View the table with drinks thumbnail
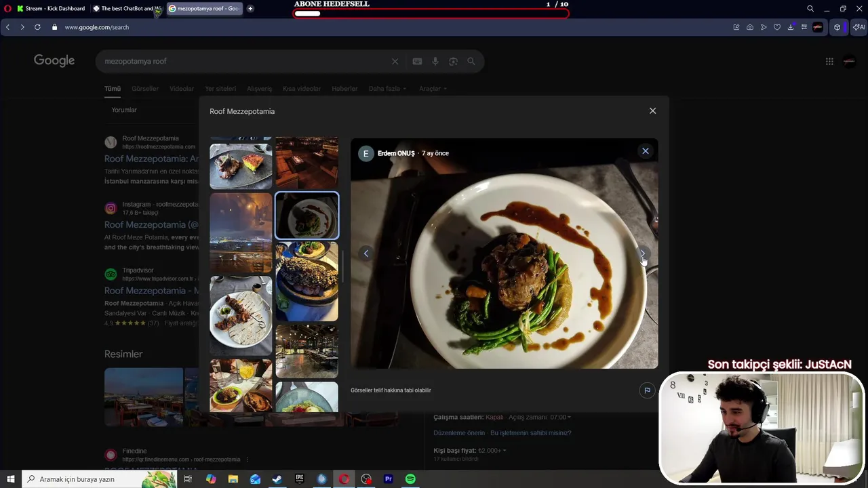The image size is (868, 488). coord(241,385)
